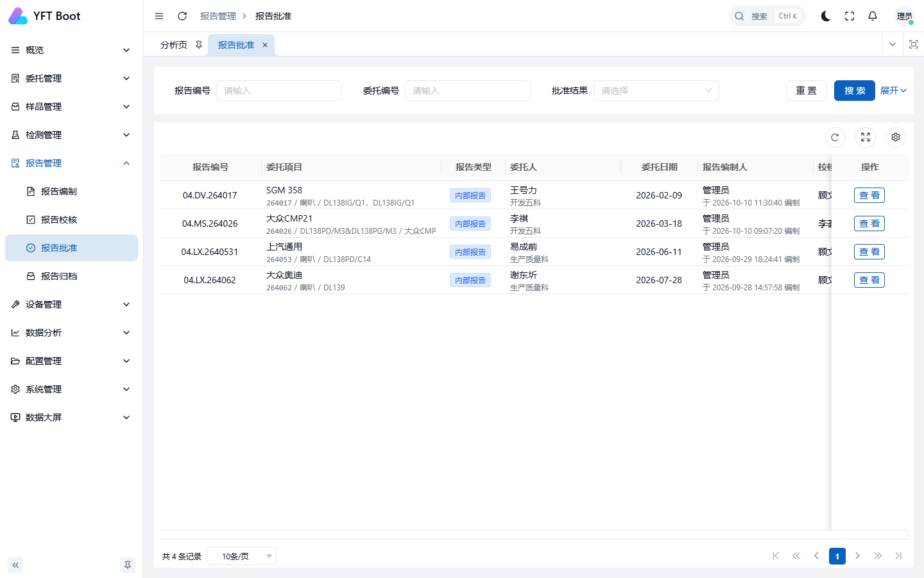
Task: Close the 报告批准 tab
Action: coord(265,45)
